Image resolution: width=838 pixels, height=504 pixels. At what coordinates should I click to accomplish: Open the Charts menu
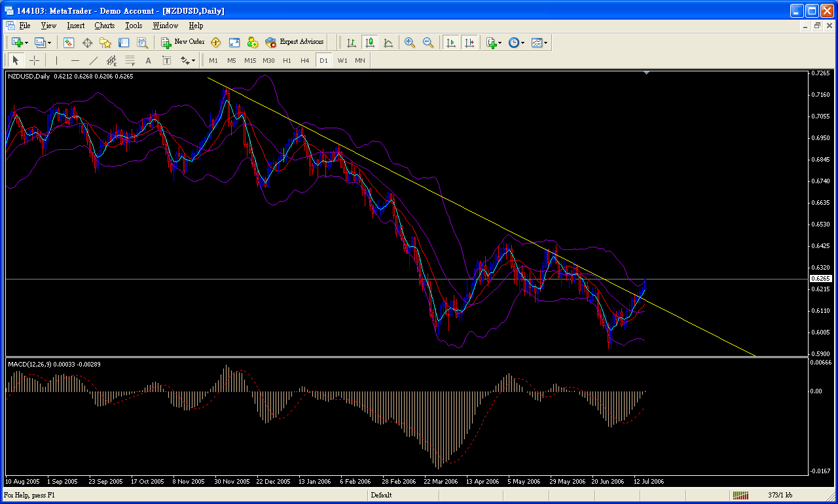pos(104,26)
